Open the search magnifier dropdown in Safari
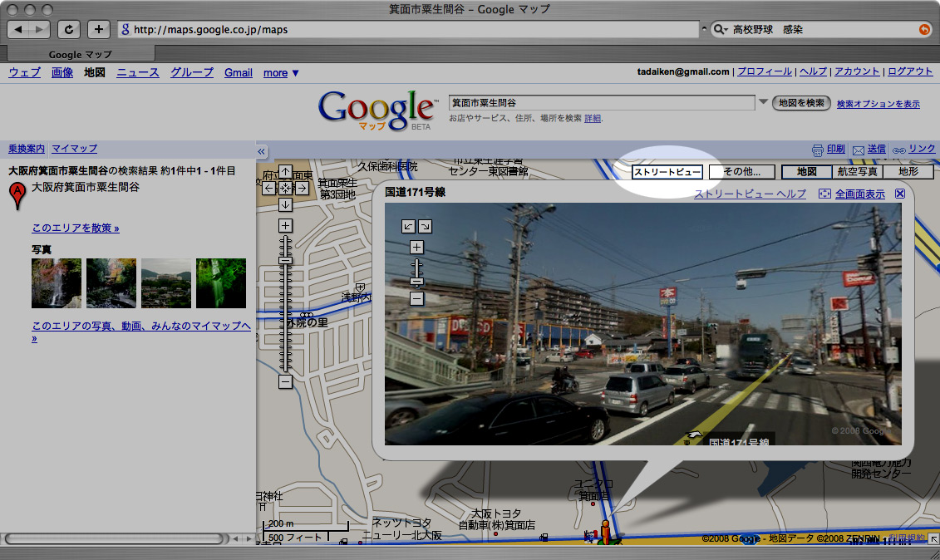940x560 pixels. click(x=720, y=29)
